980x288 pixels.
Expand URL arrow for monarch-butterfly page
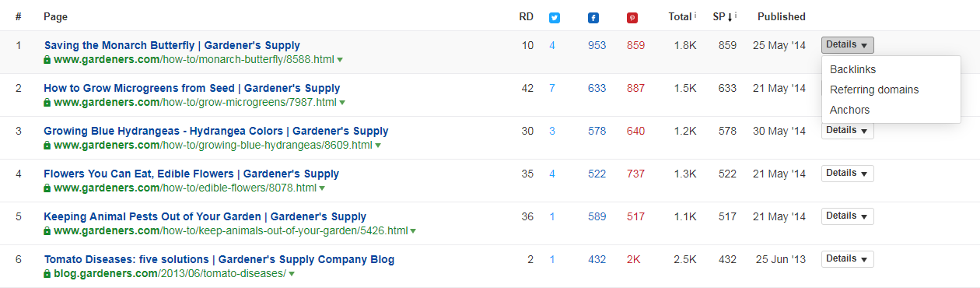340,60
